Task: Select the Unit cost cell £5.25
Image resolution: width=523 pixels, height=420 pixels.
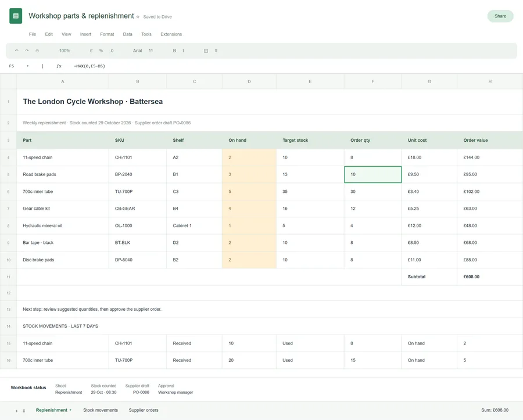Action: click(x=429, y=209)
